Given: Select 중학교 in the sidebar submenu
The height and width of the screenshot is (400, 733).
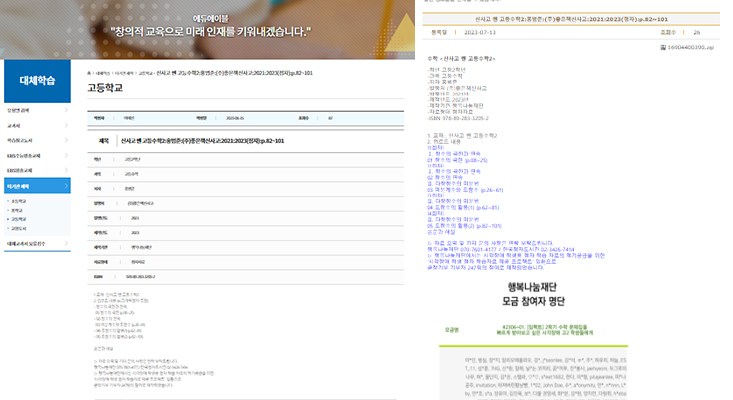Looking at the screenshot, I should [17, 210].
